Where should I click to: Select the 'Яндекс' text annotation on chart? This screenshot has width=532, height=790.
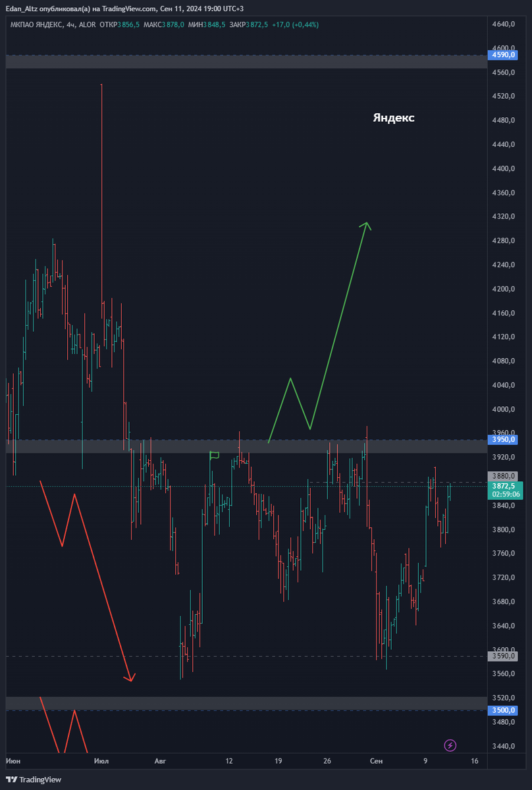pyautogui.click(x=394, y=118)
